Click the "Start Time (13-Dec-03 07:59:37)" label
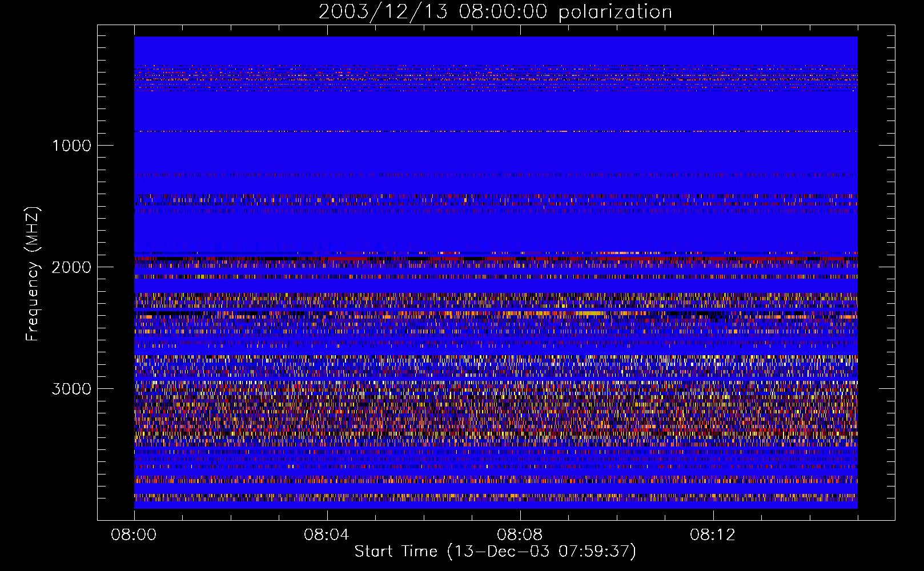 [495, 552]
